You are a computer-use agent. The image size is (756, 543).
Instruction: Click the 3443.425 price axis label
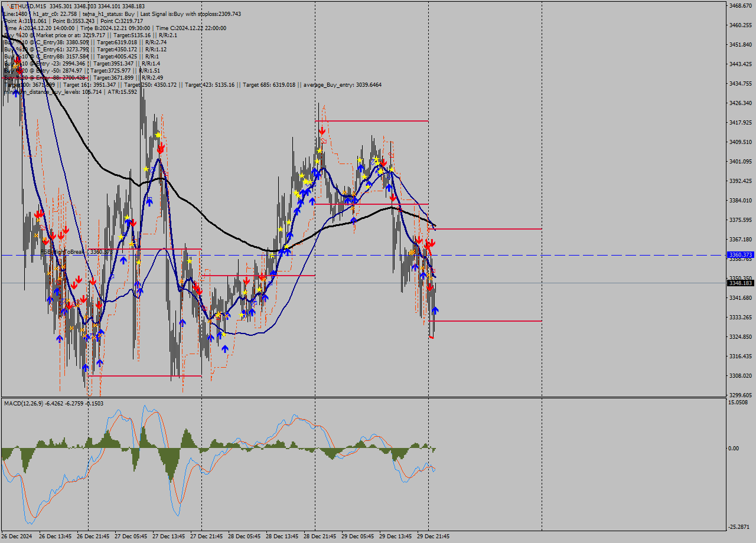coord(740,64)
